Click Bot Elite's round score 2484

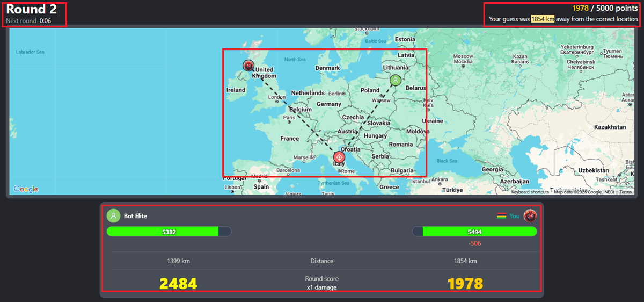click(178, 283)
